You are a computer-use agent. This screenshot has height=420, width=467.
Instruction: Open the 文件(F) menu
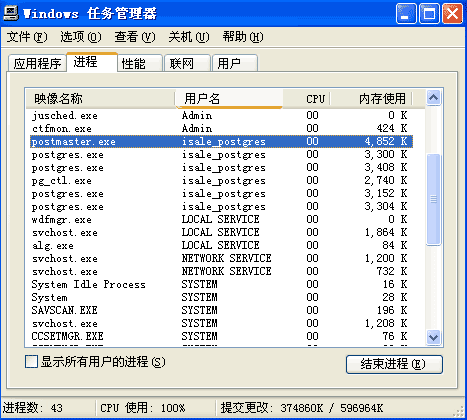(27, 37)
